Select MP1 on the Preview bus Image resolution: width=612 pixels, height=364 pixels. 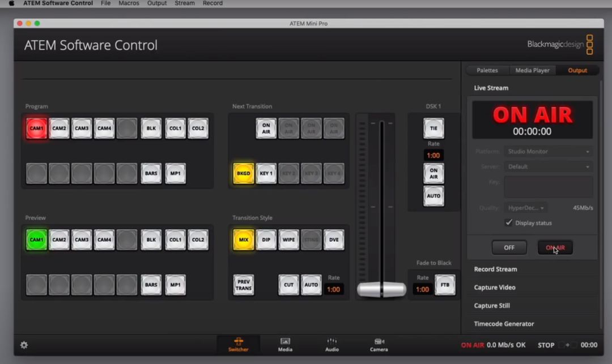click(x=175, y=285)
